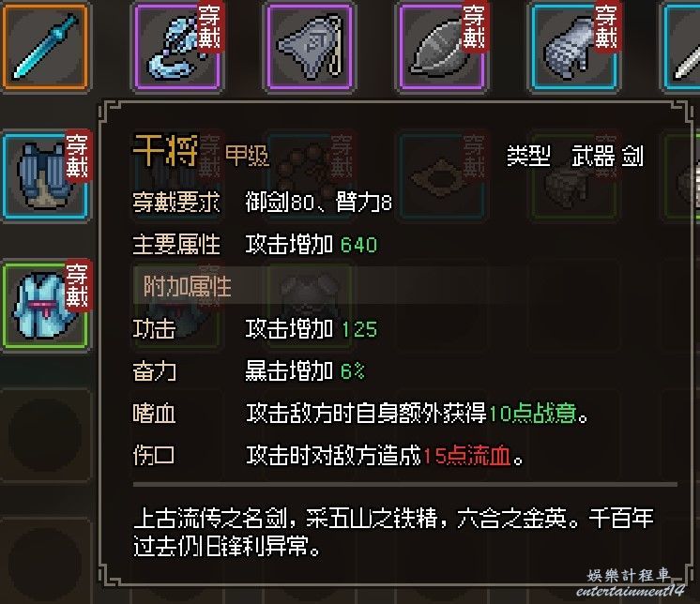Screen dimensions: 700x604
Task: Click the red 15点流血 bleed text
Action: 466,456
